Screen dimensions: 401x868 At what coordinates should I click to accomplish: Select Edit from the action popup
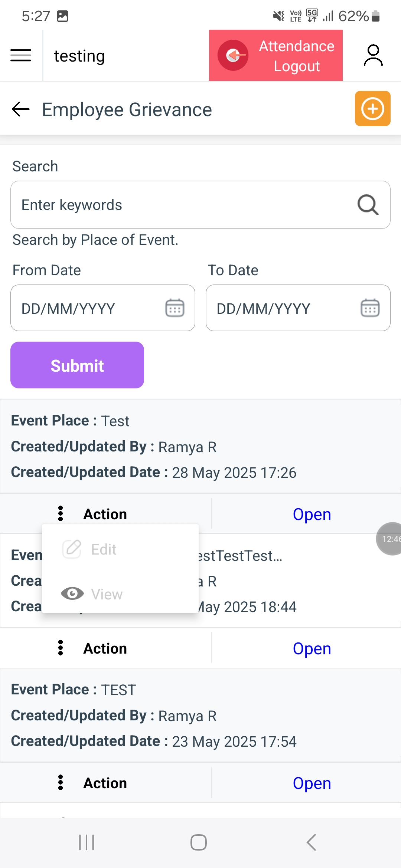click(x=104, y=549)
